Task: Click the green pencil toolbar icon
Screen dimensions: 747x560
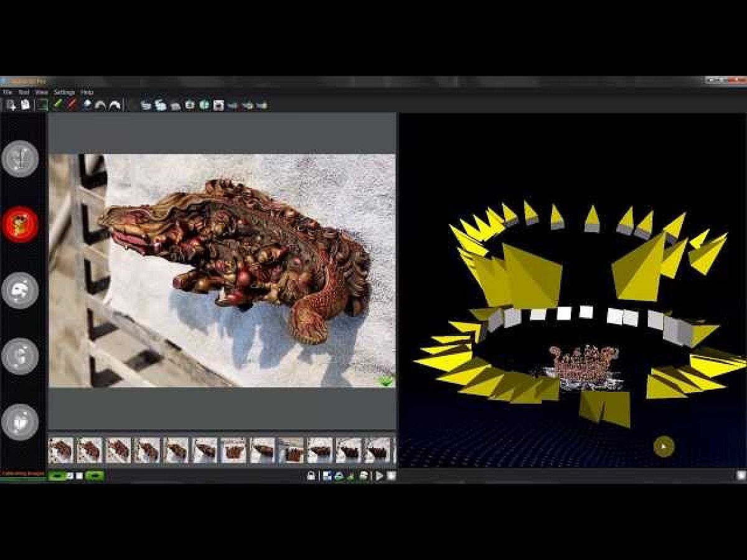Action: [58, 105]
